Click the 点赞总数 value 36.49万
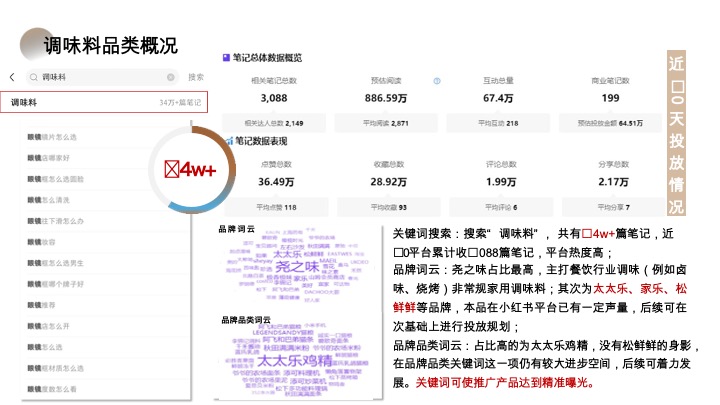The width and height of the screenshot is (720, 405). click(276, 182)
